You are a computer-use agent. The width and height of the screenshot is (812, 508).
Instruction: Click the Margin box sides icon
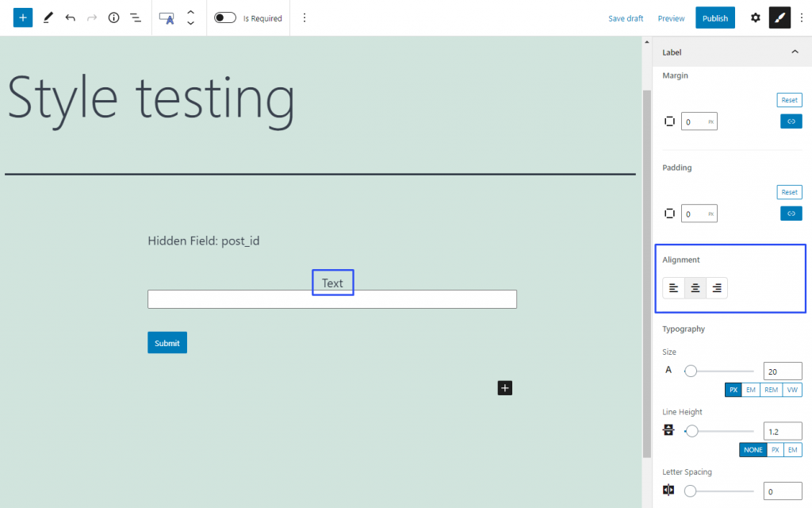click(669, 121)
